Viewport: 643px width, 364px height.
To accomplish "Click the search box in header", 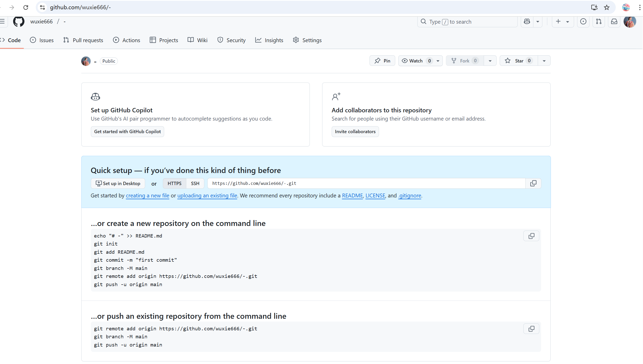I will point(467,22).
